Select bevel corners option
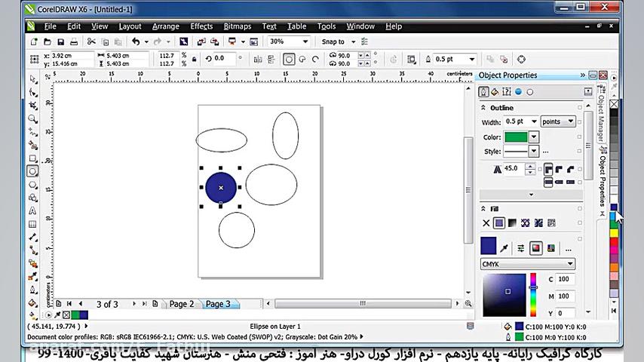644x362 pixels. click(x=571, y=169)
